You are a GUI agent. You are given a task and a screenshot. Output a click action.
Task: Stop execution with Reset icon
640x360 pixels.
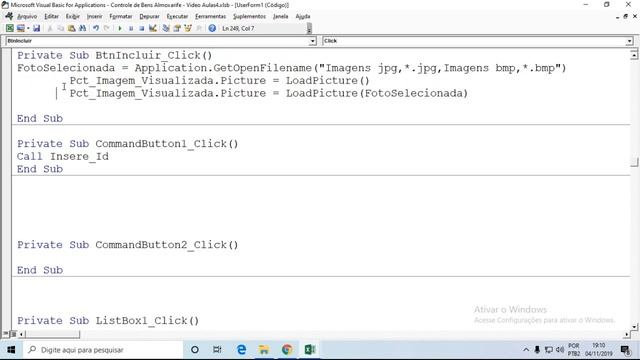(141, 28)
